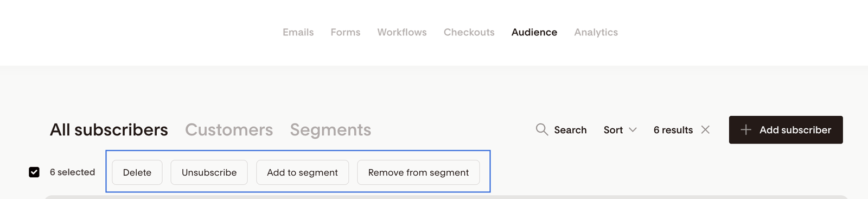Open the Forms section
This screenshot has height=199, width=868.
(x=346, y=32)
